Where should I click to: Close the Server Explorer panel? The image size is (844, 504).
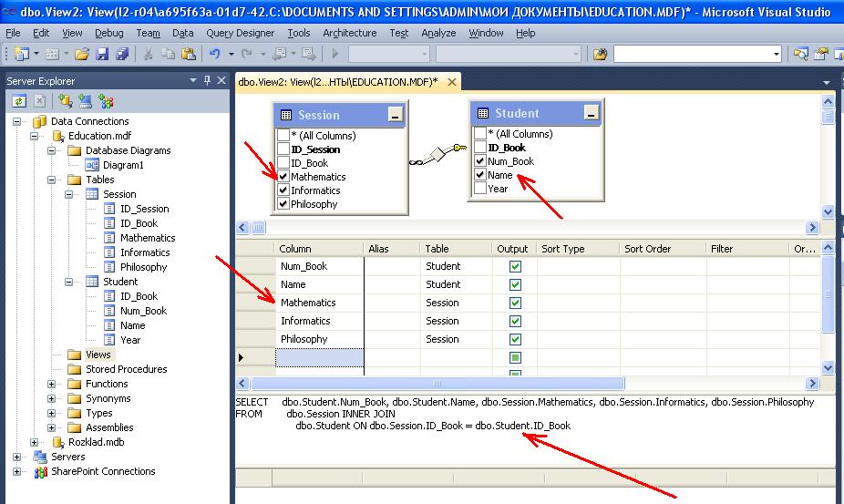[221, 80]
